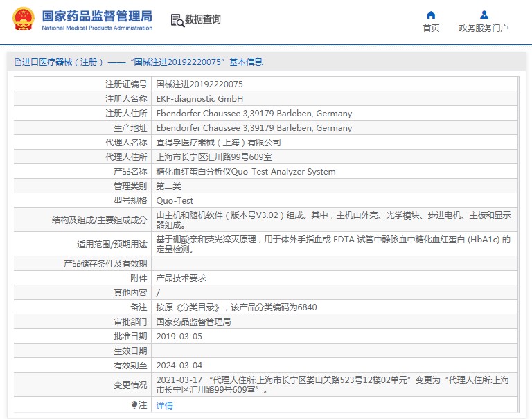This screenshot has height=419, width=532.
Task: Click the national emblem logo
Action: (x=23, y=20)
